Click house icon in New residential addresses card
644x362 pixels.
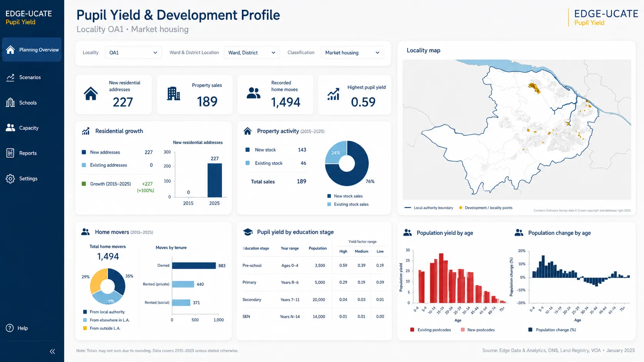(91, 94)
